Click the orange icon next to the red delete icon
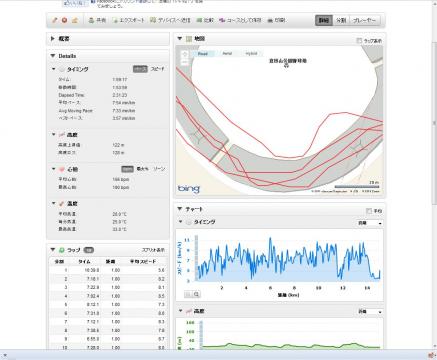437x360 pixels. coord(75,20)
